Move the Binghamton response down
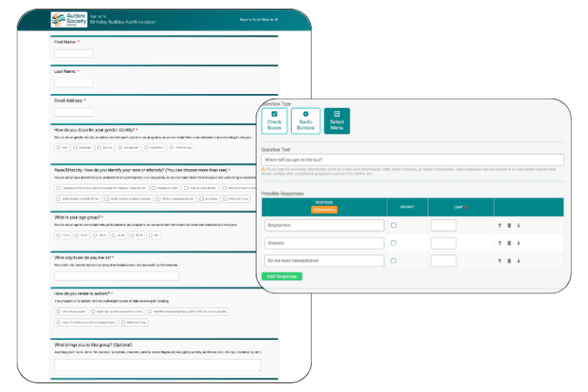This screenshot has width=588, height=392. pos(518,225)
